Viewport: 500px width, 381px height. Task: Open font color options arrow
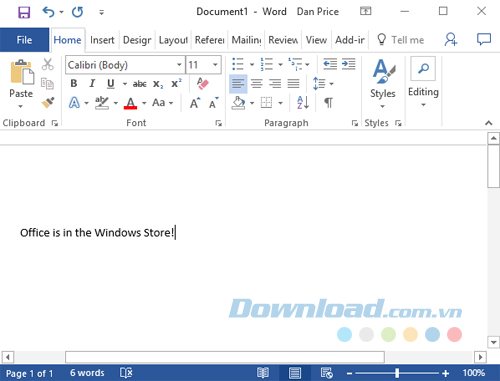tap(144, 103)
